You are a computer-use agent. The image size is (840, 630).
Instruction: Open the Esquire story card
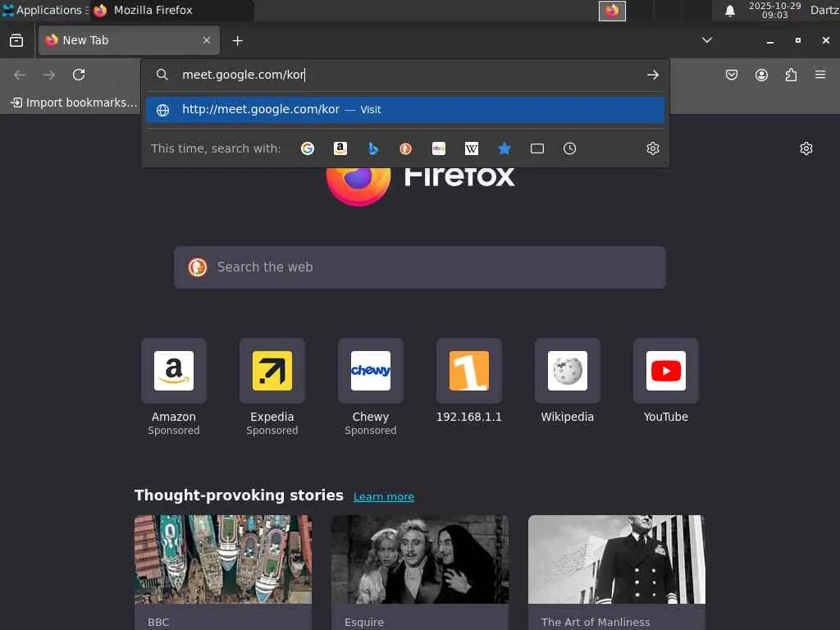click(420, 572)
